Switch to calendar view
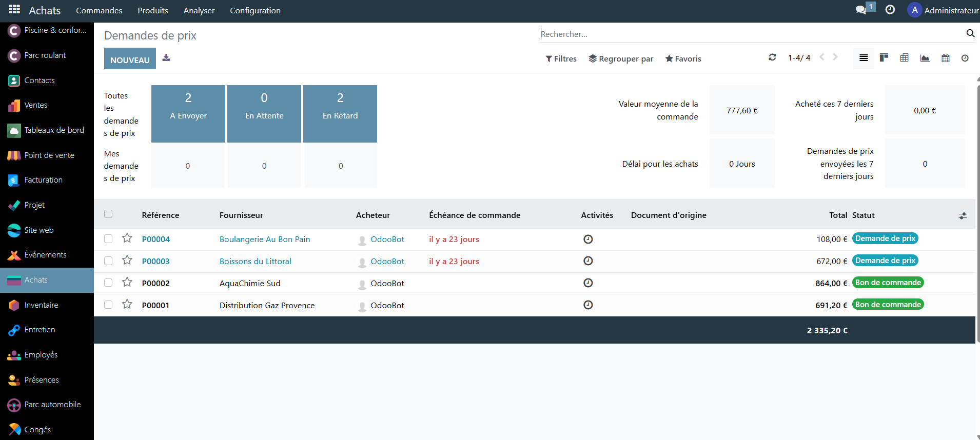Viewport: 980px width, 440px height. click(x=946, y=58)
